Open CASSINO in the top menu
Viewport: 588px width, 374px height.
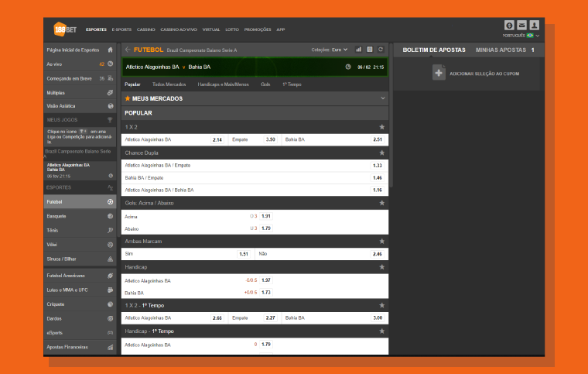point(146,29)
